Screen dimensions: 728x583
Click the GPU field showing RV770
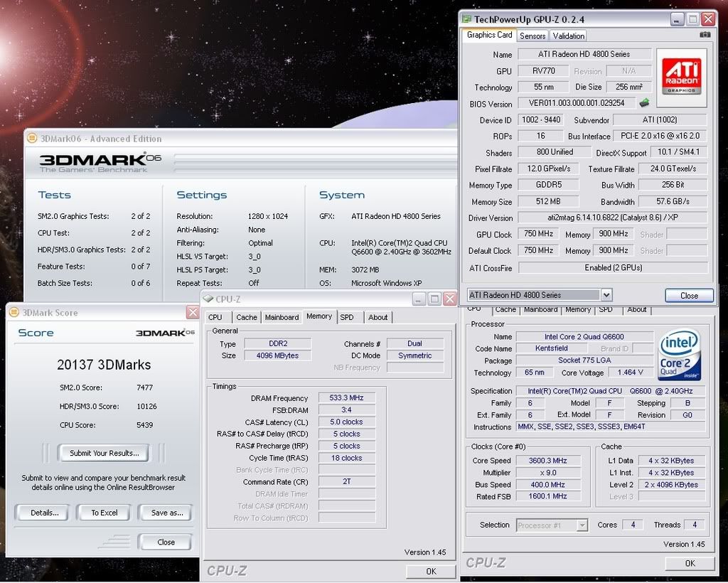point(543,71)
